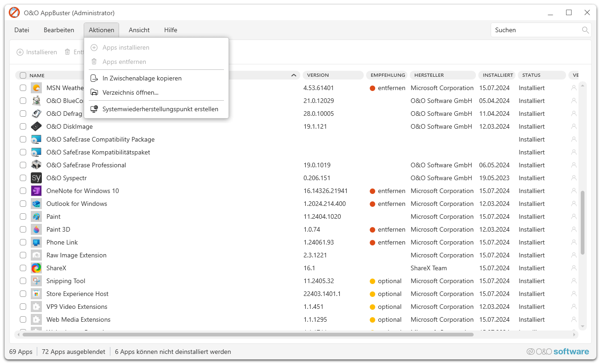
Task: Sort by the VERSION column header
Action: point(332,75)
